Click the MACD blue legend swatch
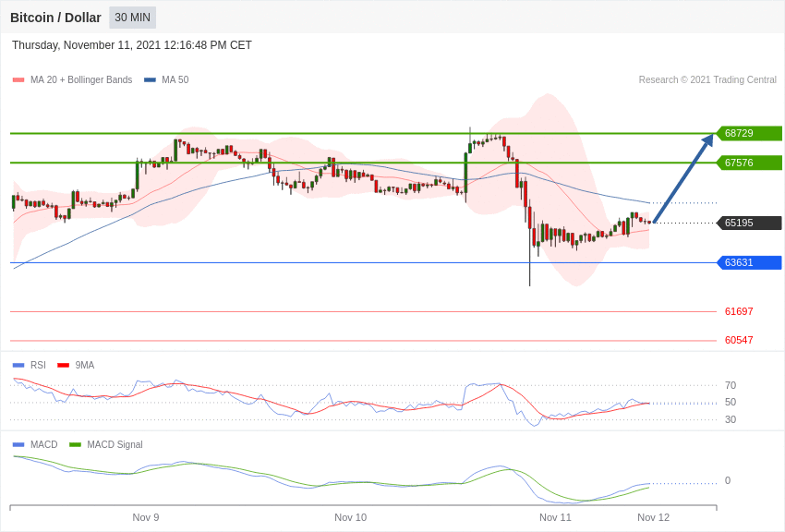This screenshot has width=785, height=532. pos(18,445)
